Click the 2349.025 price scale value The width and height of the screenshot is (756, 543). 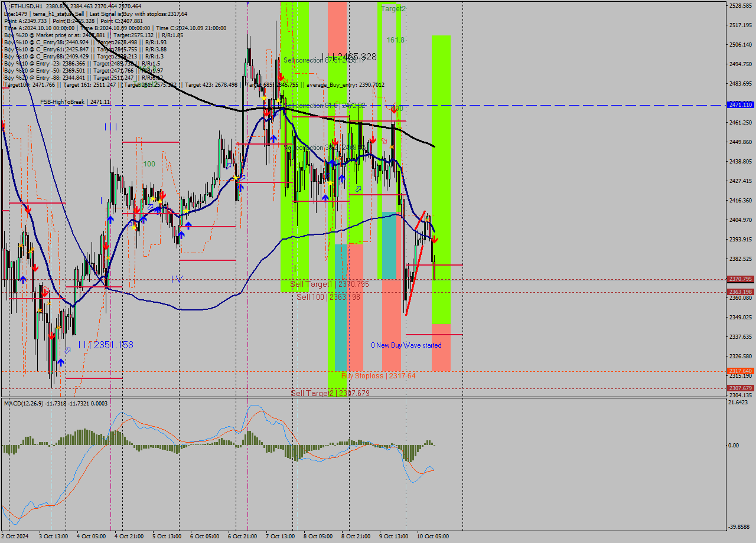coord(741,317)
